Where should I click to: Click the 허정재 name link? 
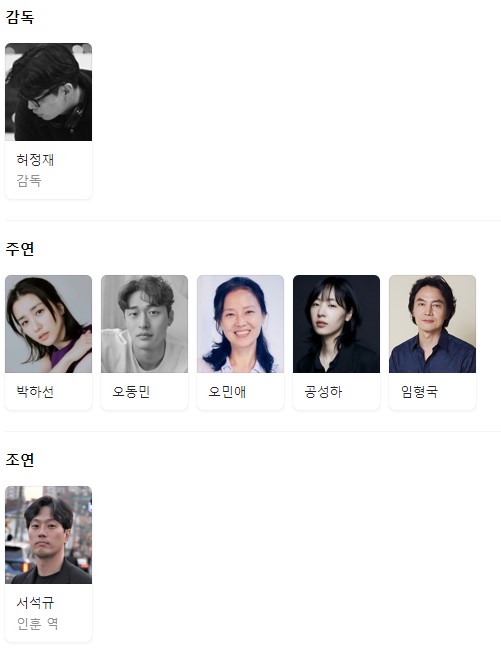(x=35, y=160)
